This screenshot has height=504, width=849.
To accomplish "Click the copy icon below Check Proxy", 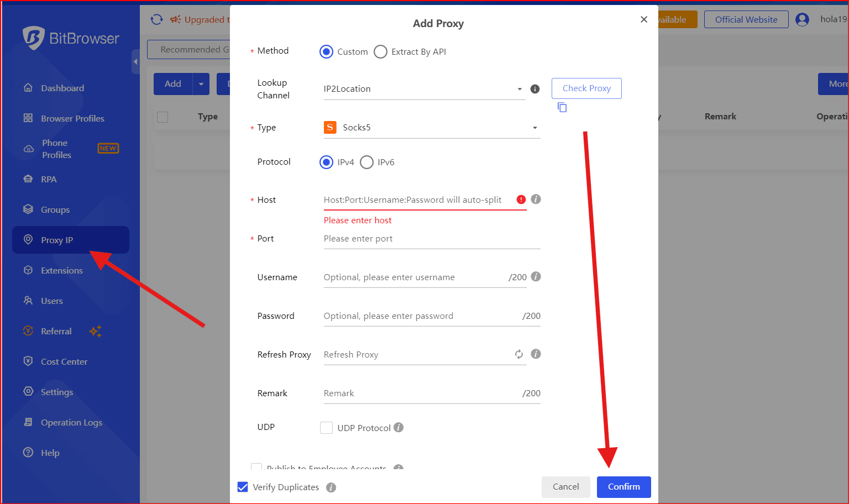I will point(562,107).
